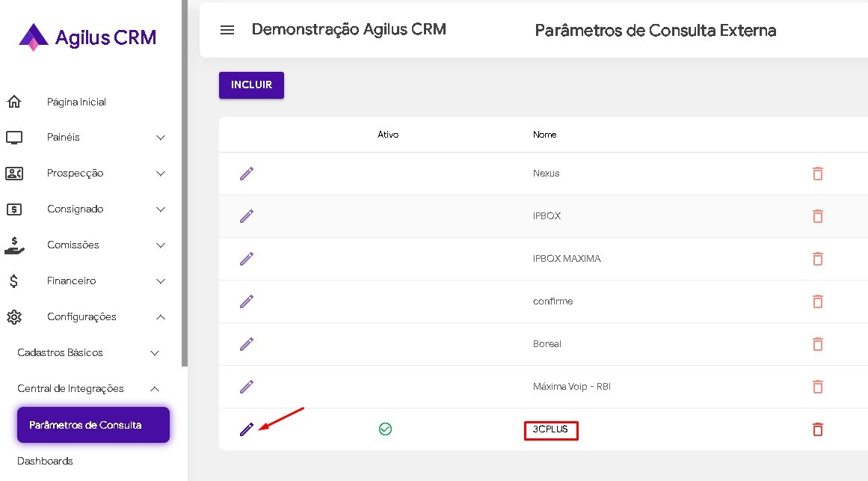Edit the IPBOX MAXIMA row pencil icon

[246, 259]
